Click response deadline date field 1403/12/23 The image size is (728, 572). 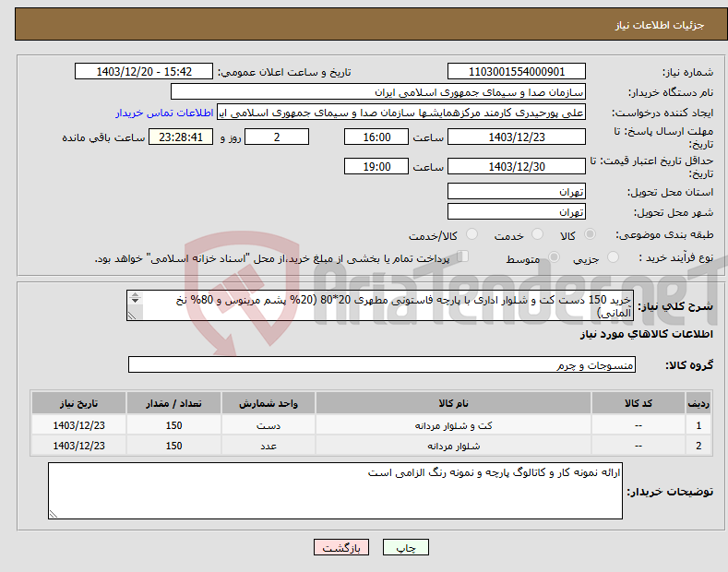point(517,137)
